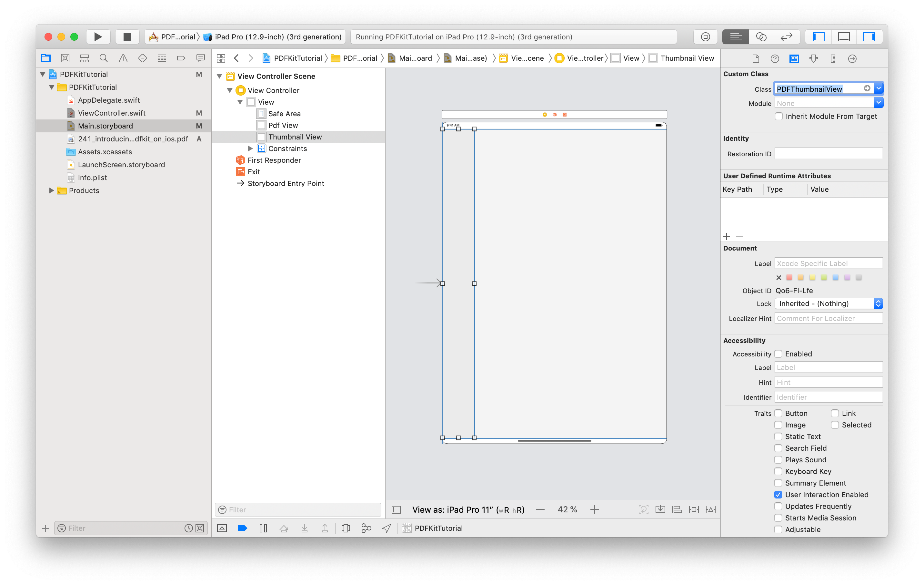Check the Link trait
The height and width of the screenshot is (585, 924).
tap(835, 413)
